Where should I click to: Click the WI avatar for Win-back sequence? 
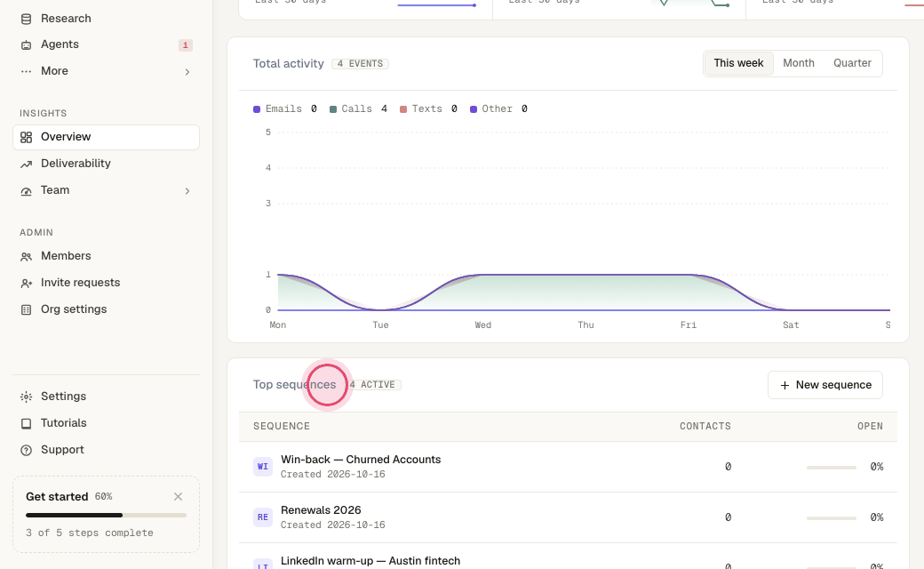[263, 467]
